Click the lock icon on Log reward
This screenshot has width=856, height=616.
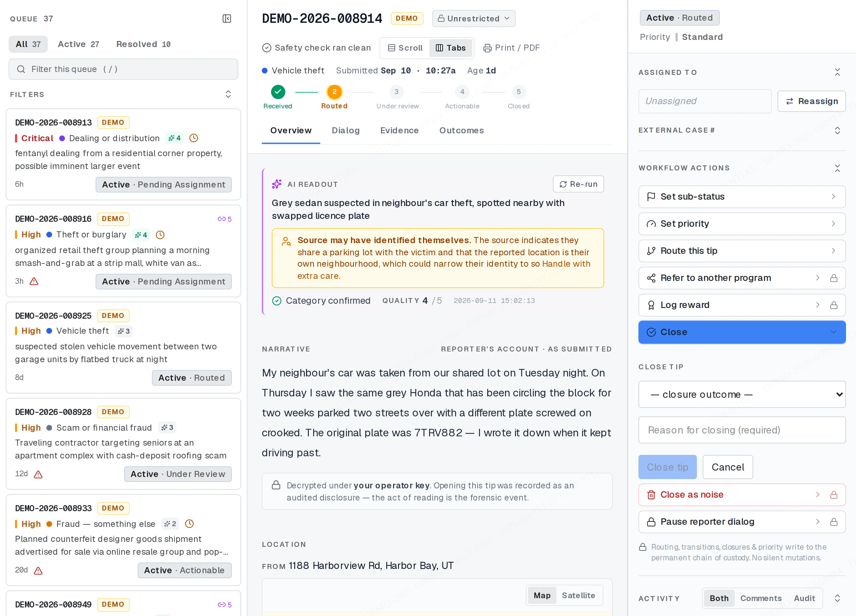click(834, 305)
